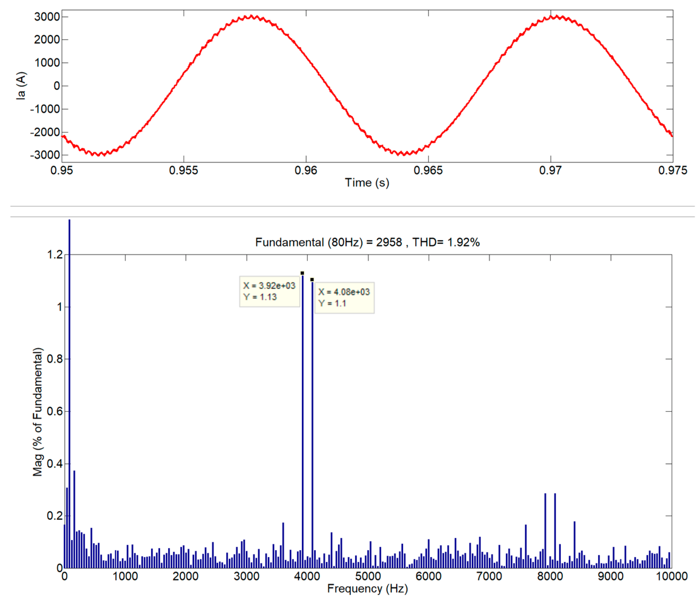Click the -1000 tick label on the current axis

pyautogui.click(x=45, y=109)
